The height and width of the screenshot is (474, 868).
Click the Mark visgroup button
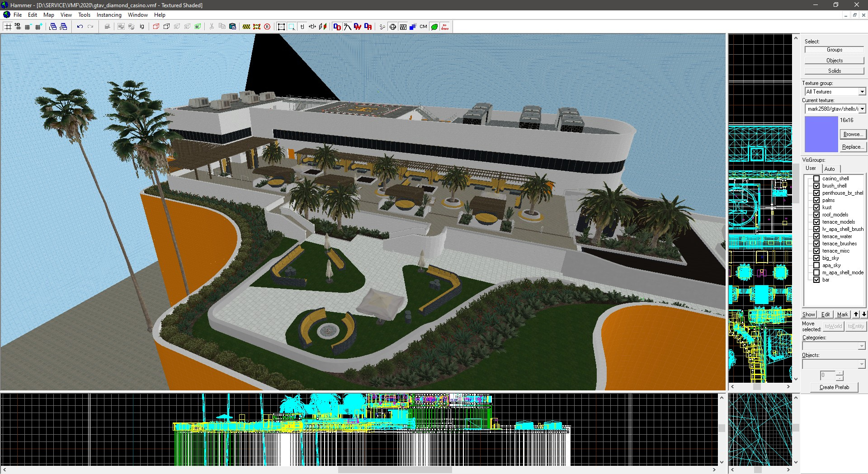point(843,314)
